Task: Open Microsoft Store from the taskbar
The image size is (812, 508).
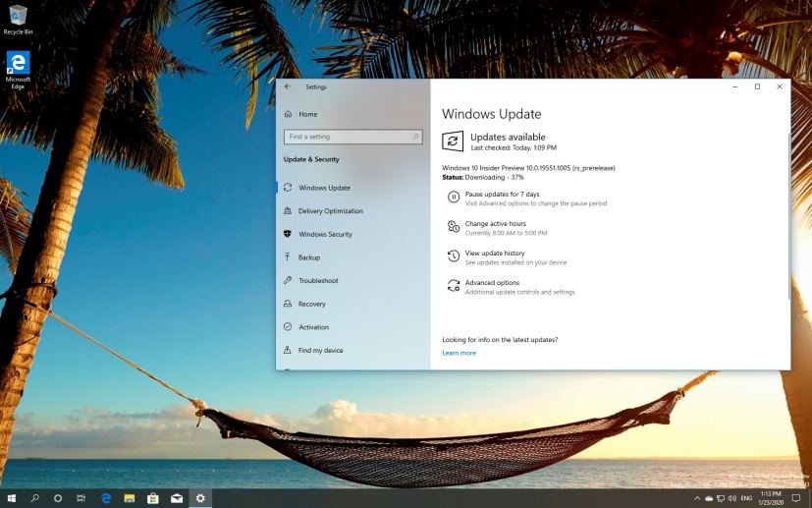Action: point(153,498)
